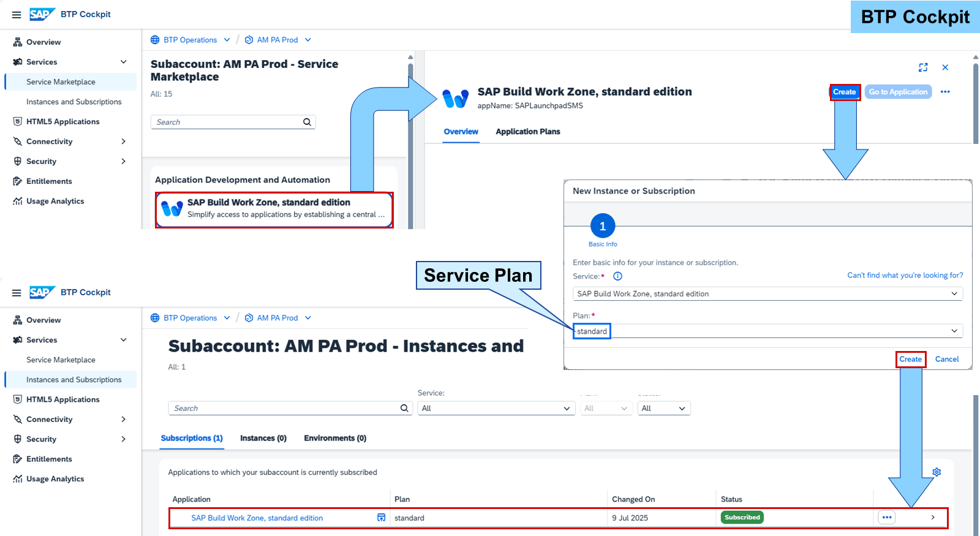Click the application icon in Work Zone subscription row
980x536 pixels.
(381, 518)
